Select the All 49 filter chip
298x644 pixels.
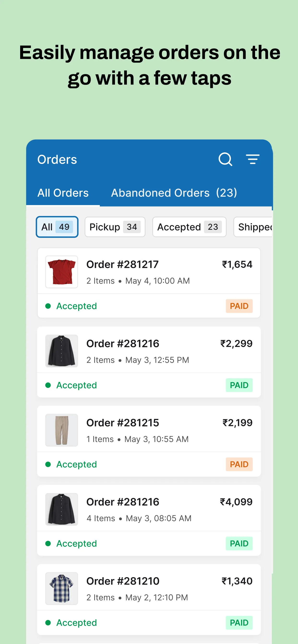[x=57, y=227]
